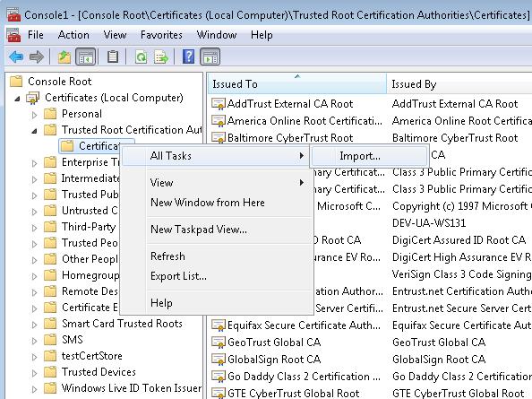Image resolution: width=532 pixels, height=399 pixels.
Task: Open the View menu in menu bar
Action: click(x=115, y=35)
